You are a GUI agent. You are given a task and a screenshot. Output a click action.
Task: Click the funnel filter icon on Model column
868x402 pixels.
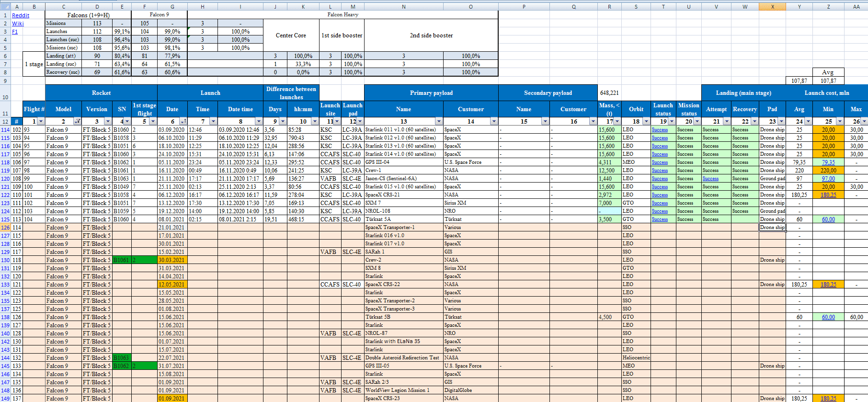point(77,122)
